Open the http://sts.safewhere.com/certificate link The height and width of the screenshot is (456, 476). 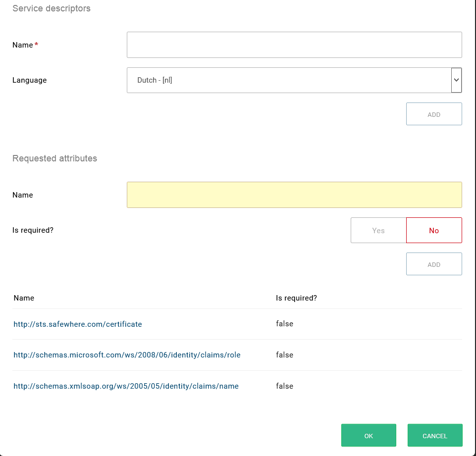click(x=78, y=324)
